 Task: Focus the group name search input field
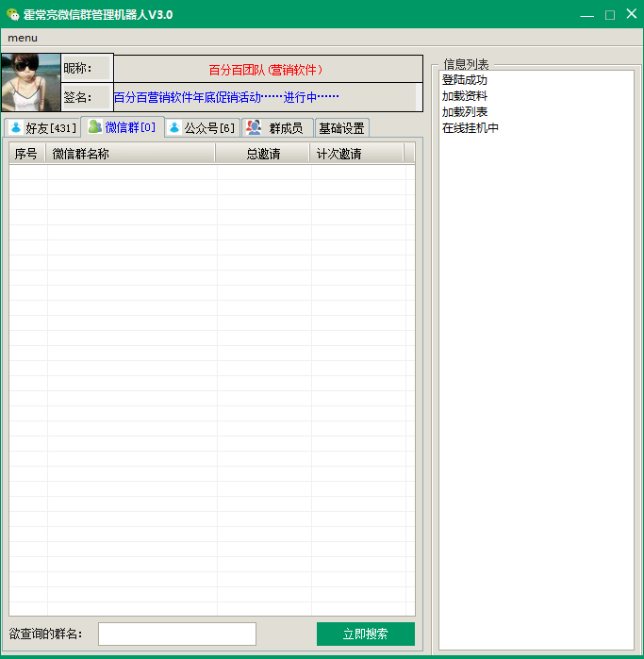177,634
